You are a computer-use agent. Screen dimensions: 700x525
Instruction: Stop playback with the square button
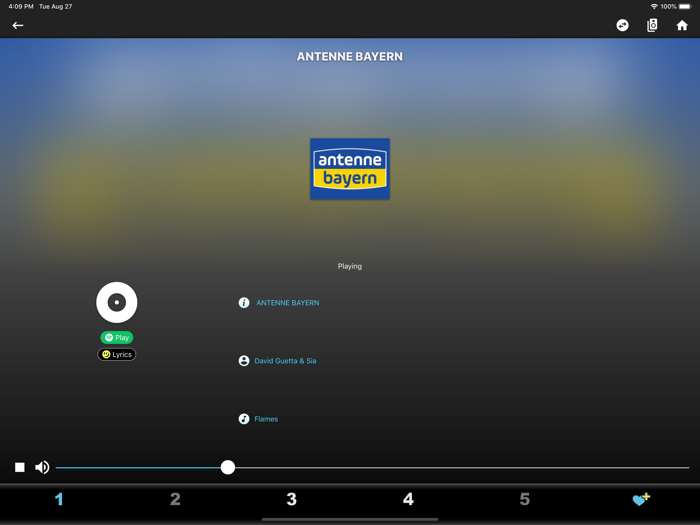tap(20, 467)
